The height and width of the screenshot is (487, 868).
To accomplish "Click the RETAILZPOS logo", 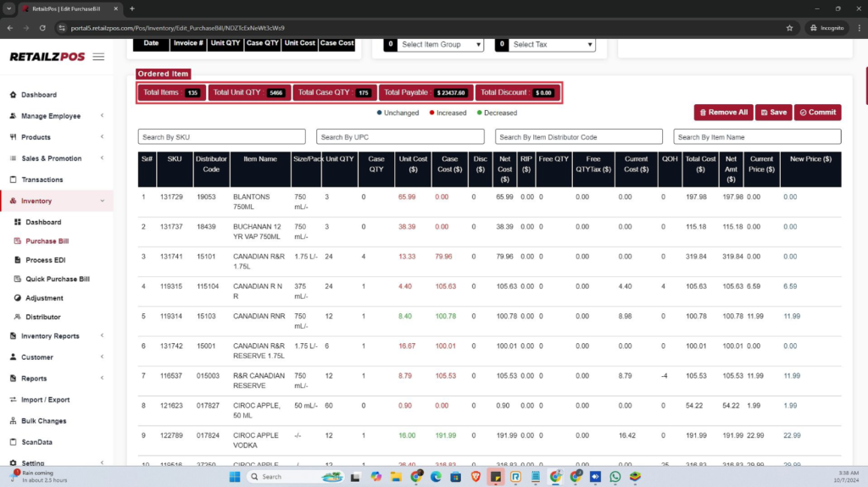I will [47, 57].
